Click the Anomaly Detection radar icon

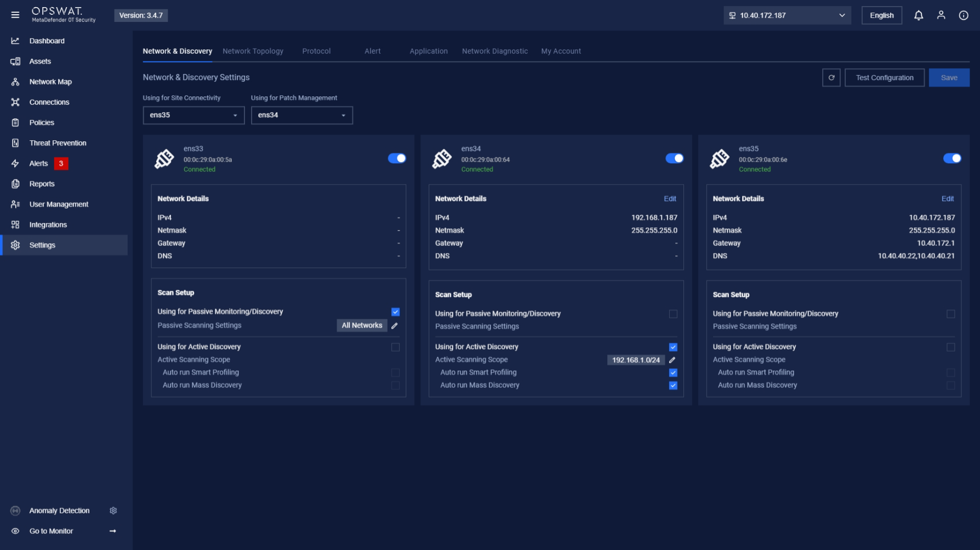pos(15,511)
